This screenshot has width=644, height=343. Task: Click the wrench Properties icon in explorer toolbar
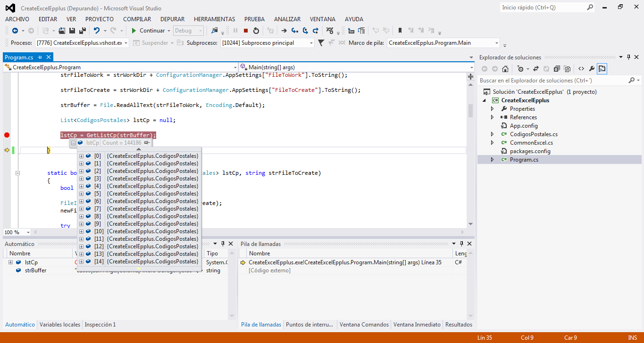pyautogui.click(x=592, y=69)
